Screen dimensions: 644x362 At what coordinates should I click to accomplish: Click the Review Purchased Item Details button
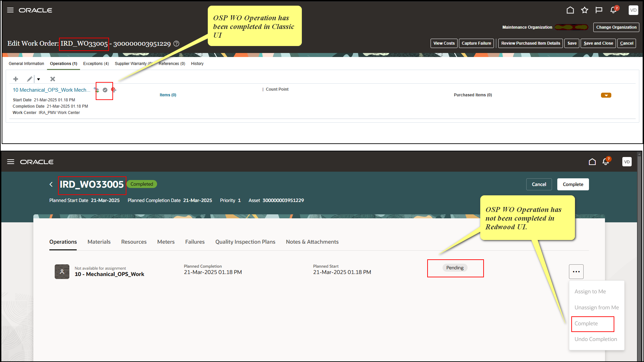pyautogui.click(x=530, y=43)
